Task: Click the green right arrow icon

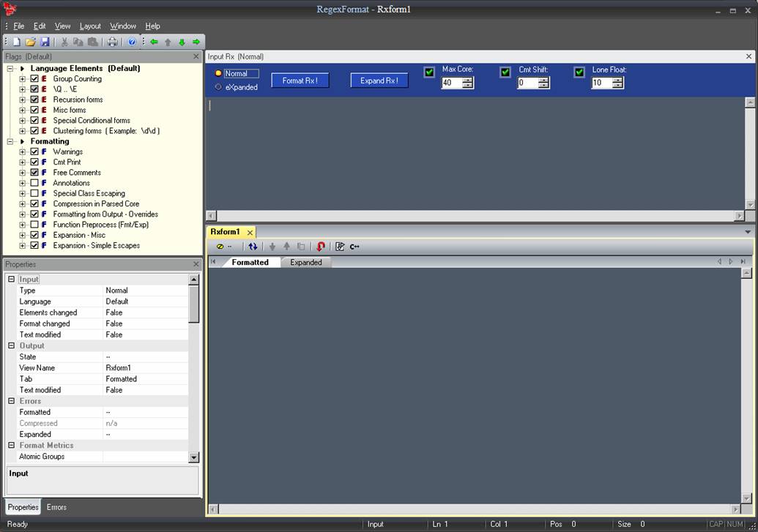Action: click(196, 42)
